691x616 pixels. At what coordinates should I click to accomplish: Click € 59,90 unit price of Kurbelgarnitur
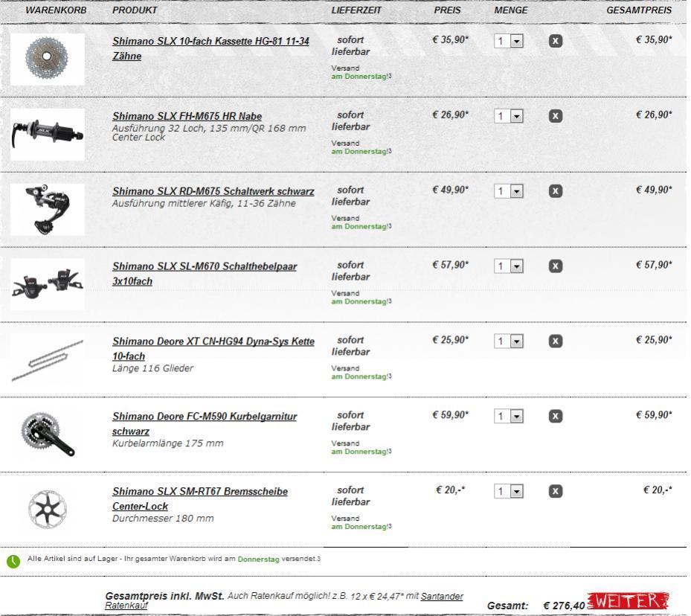(x=451, y=414)
